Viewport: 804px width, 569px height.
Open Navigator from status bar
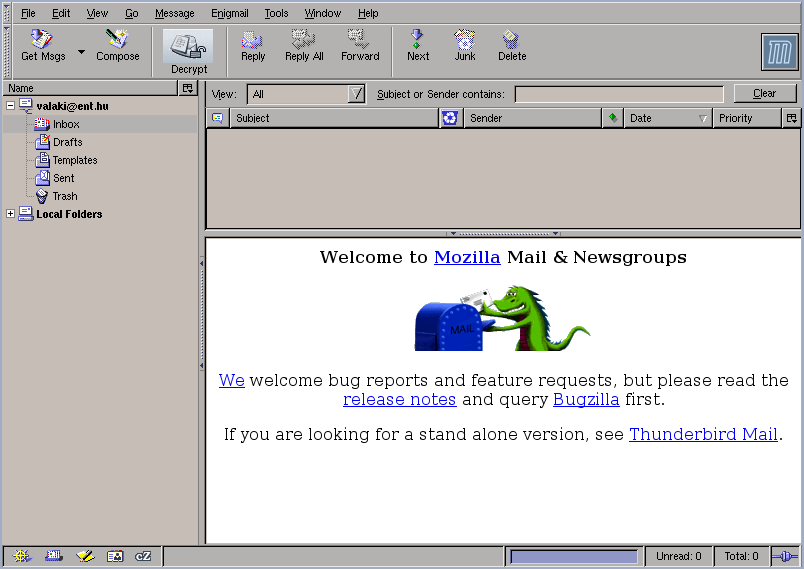[x=22, y=556]
